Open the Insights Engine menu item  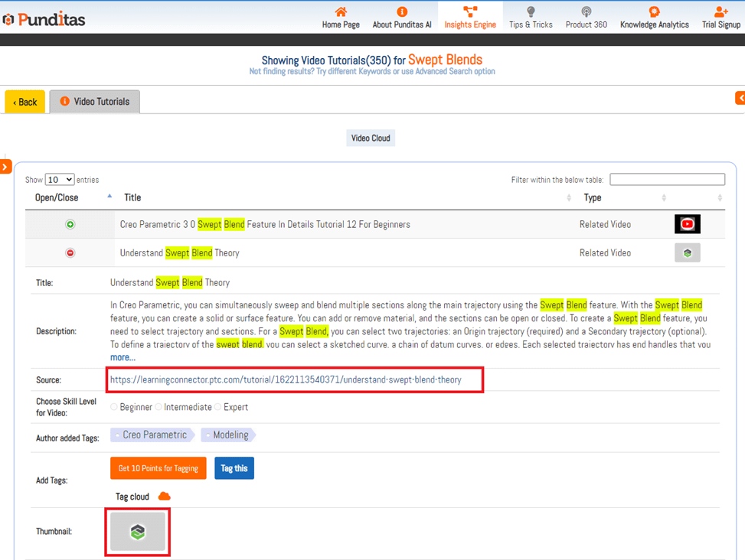coord(470,18)
